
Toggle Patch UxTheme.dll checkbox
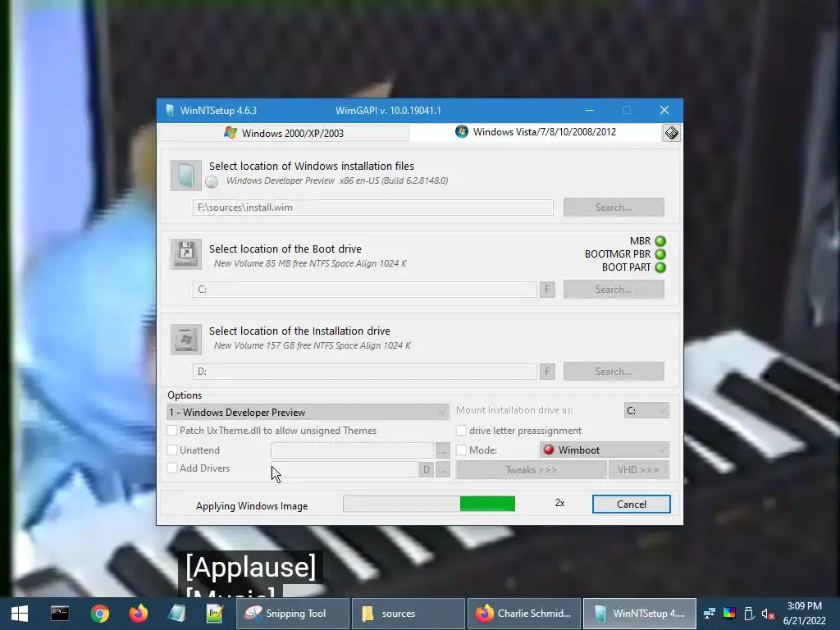click(x=172, y=431)
